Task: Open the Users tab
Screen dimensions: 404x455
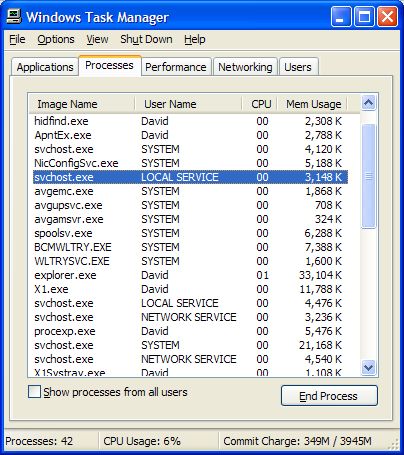Action: (x=298, y=67)
